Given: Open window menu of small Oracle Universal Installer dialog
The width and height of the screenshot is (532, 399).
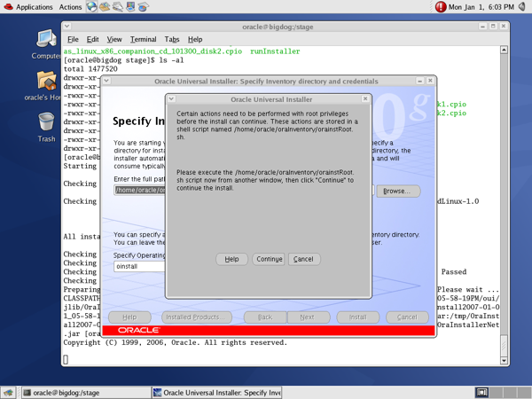Looking at the screenshot, I should 171,98.
